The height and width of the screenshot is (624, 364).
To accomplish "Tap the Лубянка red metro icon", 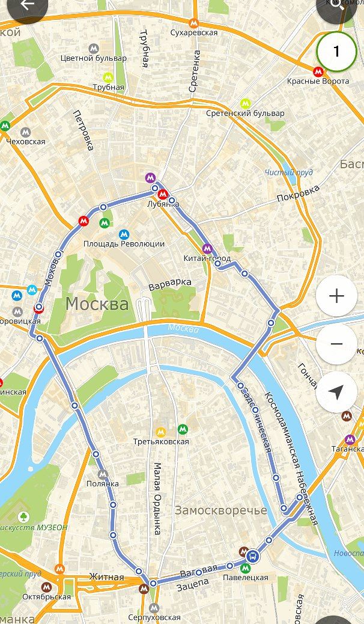I will [x=162, y=195].
